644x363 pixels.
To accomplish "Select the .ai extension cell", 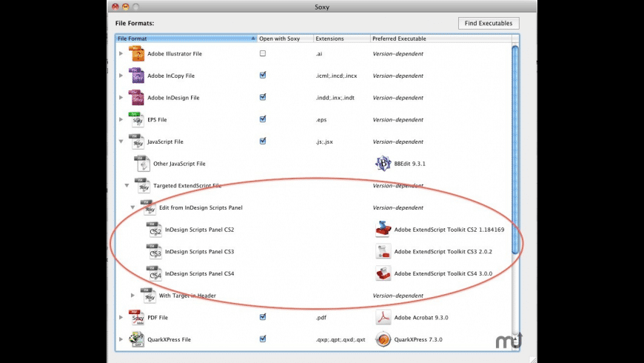I will pyautogui.click(x=319, y=54).
